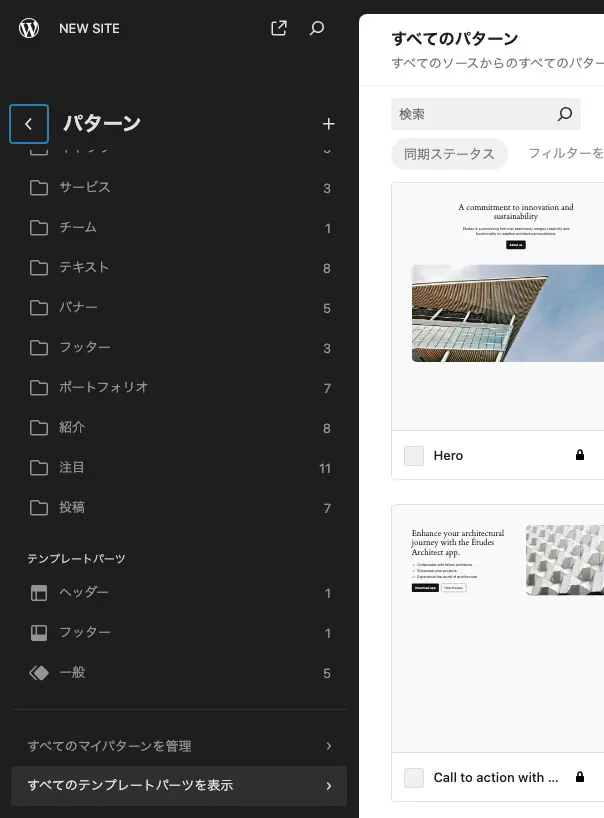Expand すべてのマイパターンを管理 chevron
The image size is (604, 818).
pyautogui.click(x=329, y=746)
